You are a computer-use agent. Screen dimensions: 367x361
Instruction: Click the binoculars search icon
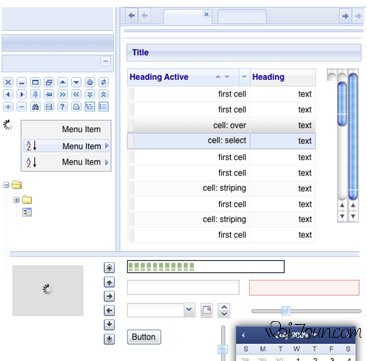[35, 107]
